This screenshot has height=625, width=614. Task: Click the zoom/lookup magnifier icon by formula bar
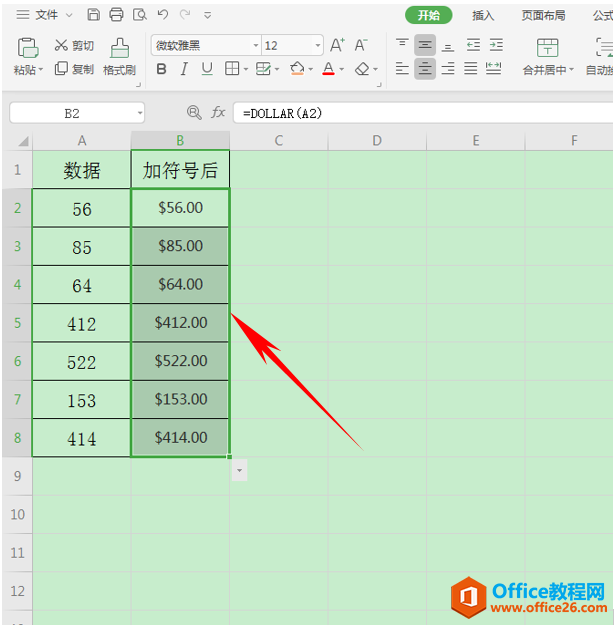tap(194, 113)
